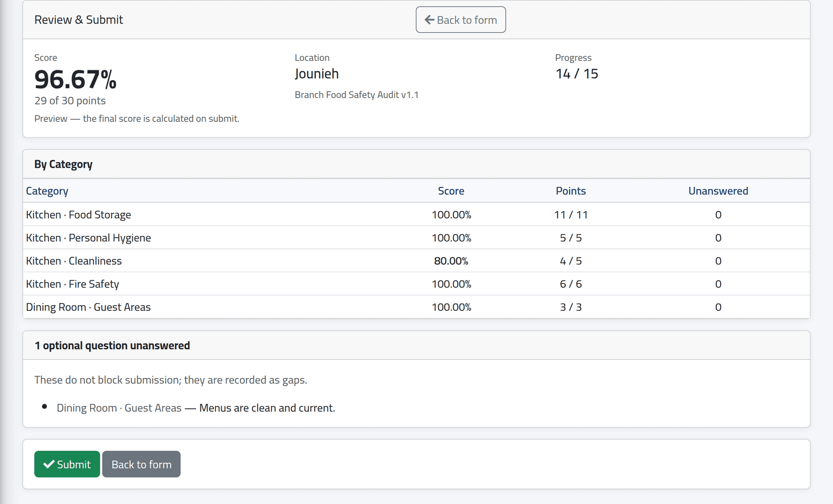Click the gray Back to form button at bottom
The image size is (833, 504).
tap(141, 464)
